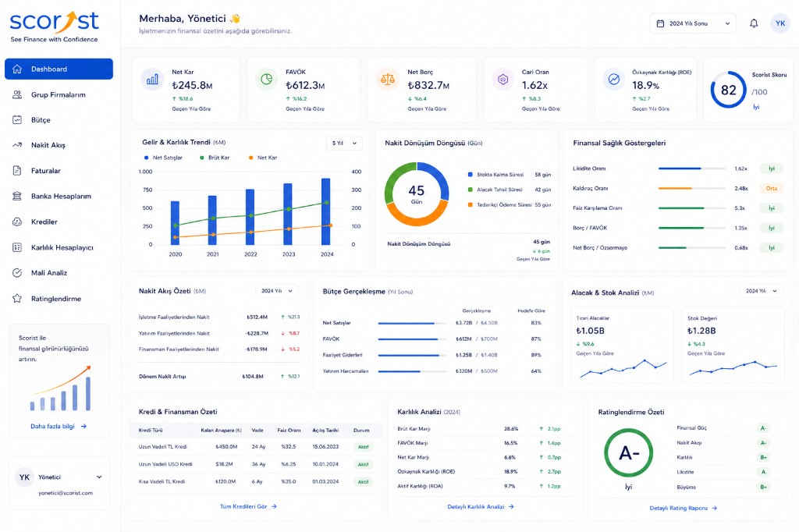
Task: Click the arrow icon next to Daha fazla bilgi
Action: (83, 427)
